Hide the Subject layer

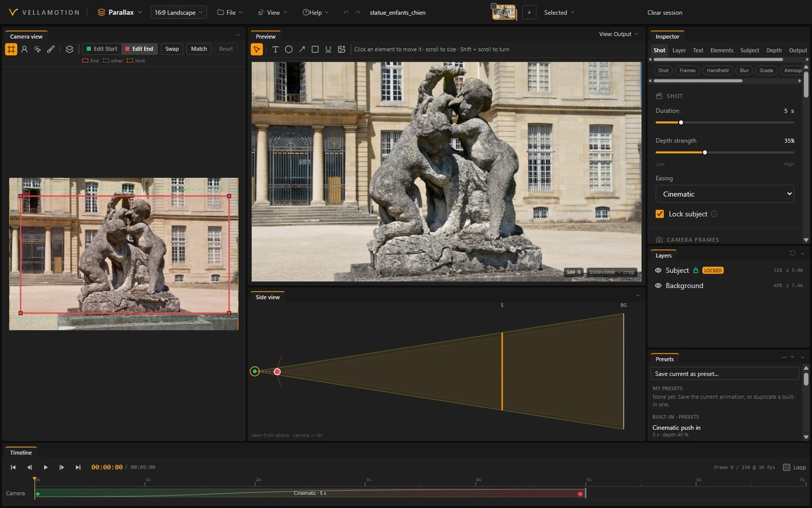[658, 271]
